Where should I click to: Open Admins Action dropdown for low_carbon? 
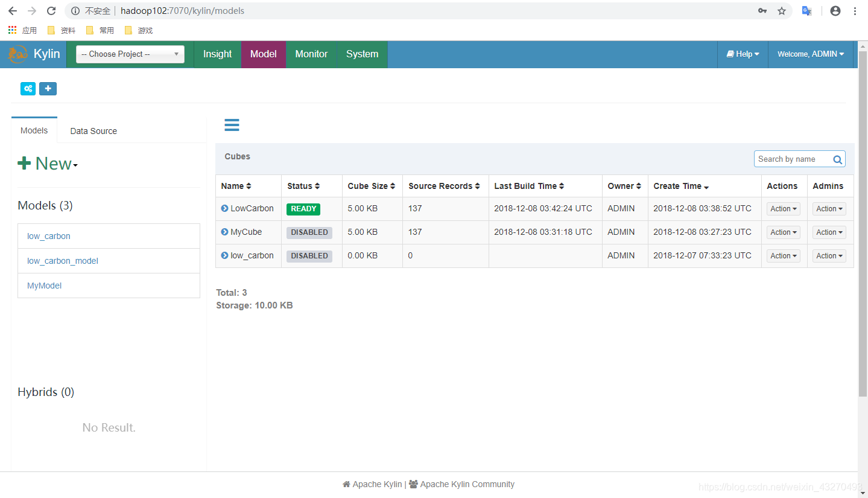coord(829,256)
